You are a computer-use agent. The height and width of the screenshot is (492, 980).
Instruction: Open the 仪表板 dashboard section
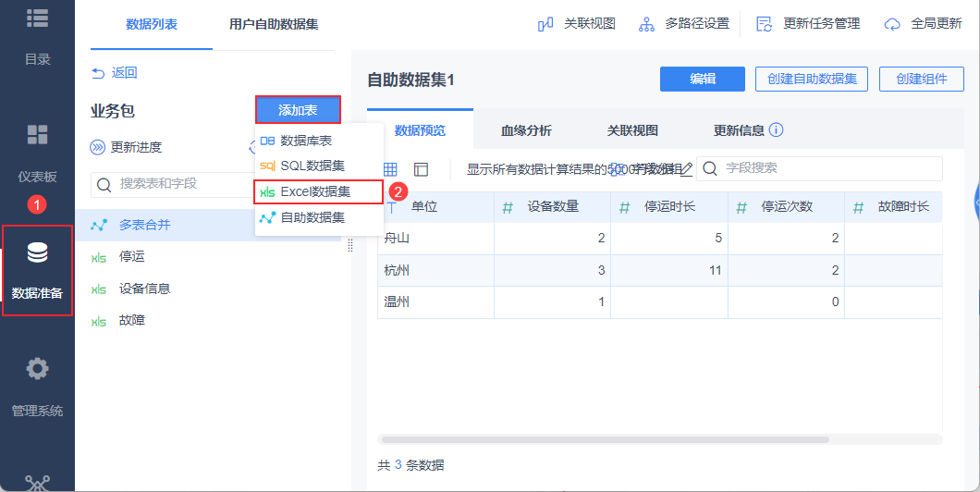[x=37, y=151]
